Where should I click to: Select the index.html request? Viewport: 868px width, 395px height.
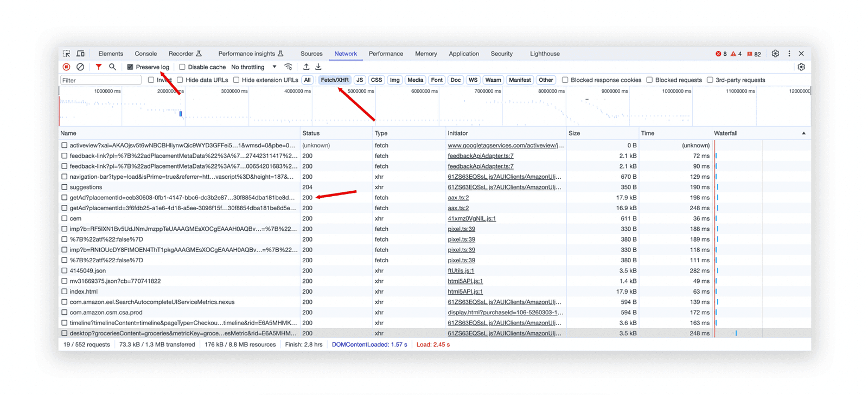pos(84,292)
